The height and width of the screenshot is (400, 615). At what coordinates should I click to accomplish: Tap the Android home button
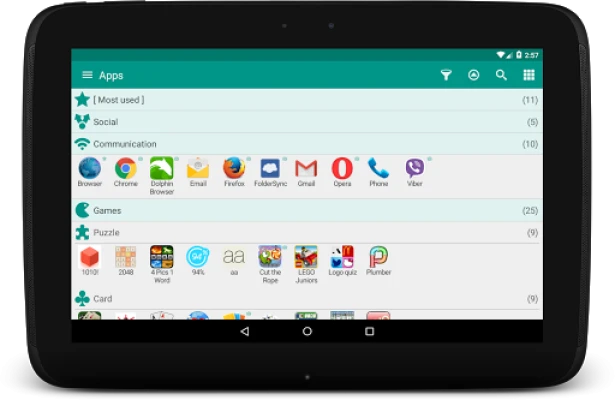[307, 331]
